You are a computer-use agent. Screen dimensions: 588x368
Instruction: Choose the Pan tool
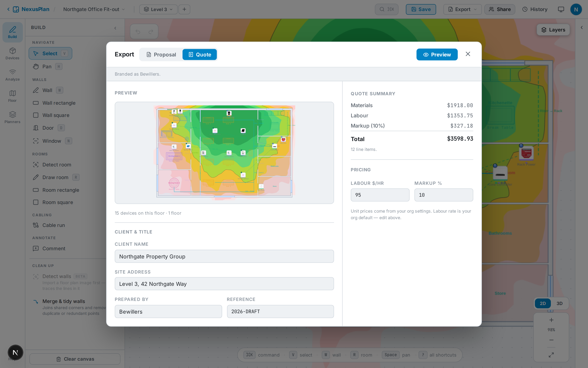pyautogui.click(x=47, y=66)
